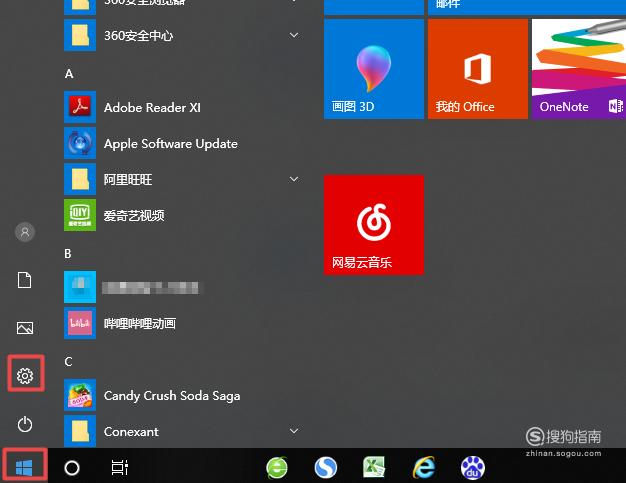Viewport: 626px width, 483px height.
Task: Click 爱奇艺视频 green app icon
Action: pyautogui.click(x=80, y=215)
